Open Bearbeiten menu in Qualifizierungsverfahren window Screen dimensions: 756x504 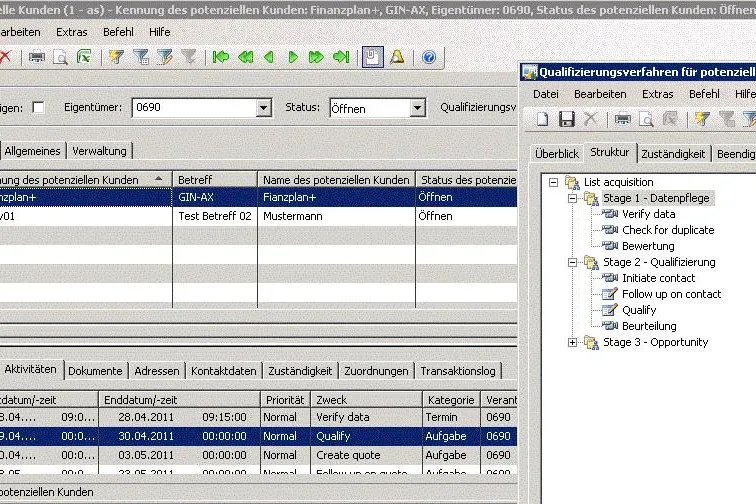[x=600, y=94]
